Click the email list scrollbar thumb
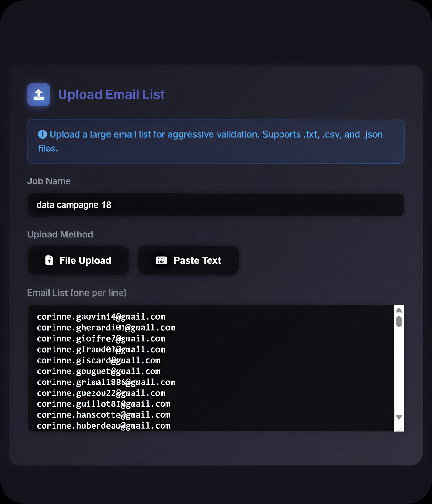Image resolution: width=432 pixels, height=504 pixels. click(399, 322)
